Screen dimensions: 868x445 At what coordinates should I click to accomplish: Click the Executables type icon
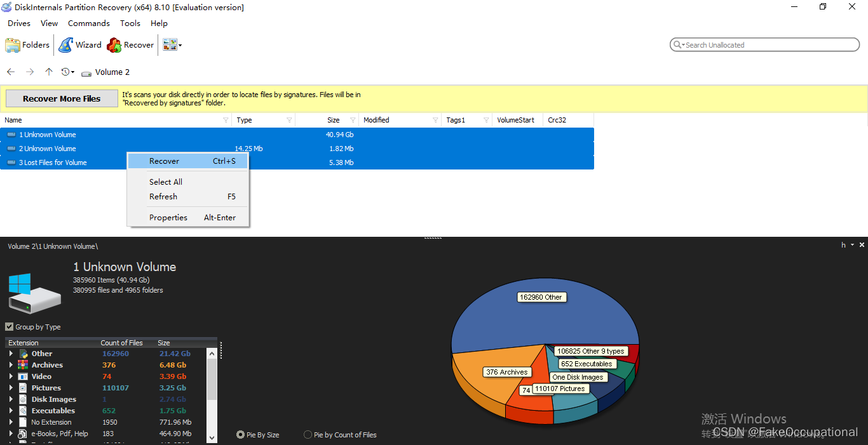[x=24, y=411]
